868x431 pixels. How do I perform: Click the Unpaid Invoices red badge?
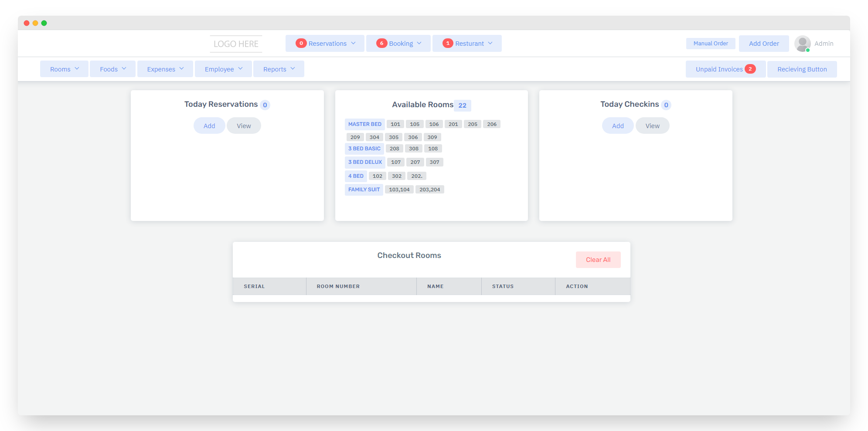tap(750, 69)
